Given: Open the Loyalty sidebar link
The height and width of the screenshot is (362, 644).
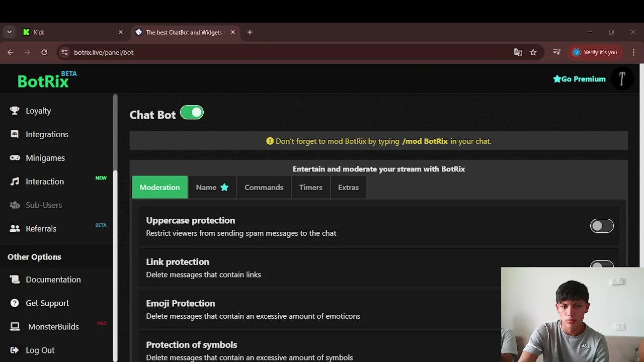Looking at the screenshot, I should [38, 111].
